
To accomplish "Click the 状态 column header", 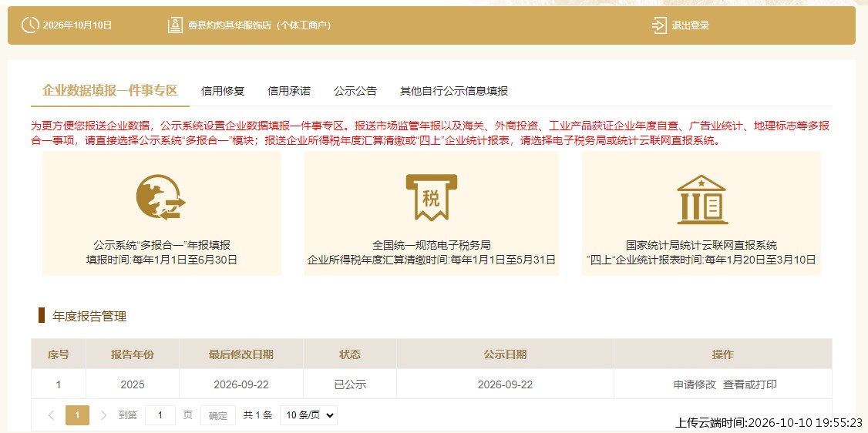I will [350, 354].
